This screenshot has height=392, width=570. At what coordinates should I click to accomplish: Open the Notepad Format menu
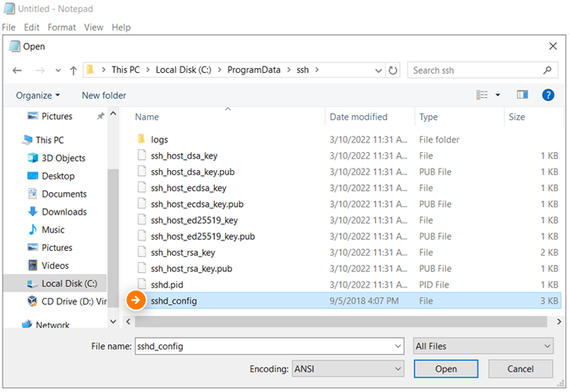coord(62,27)
